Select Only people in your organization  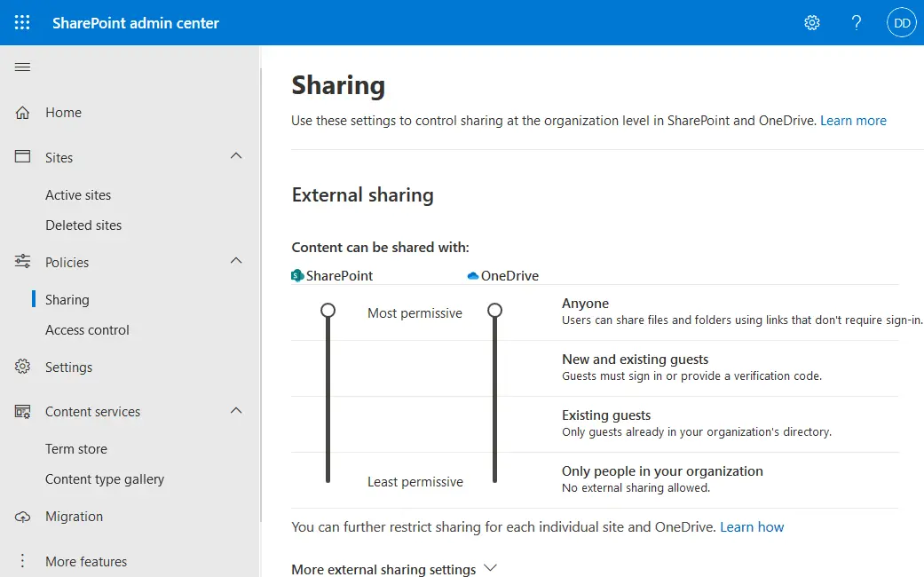[662, 471]
